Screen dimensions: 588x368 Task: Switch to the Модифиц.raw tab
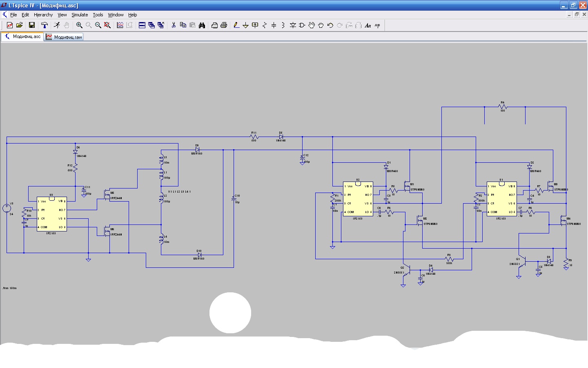point(64,37)
